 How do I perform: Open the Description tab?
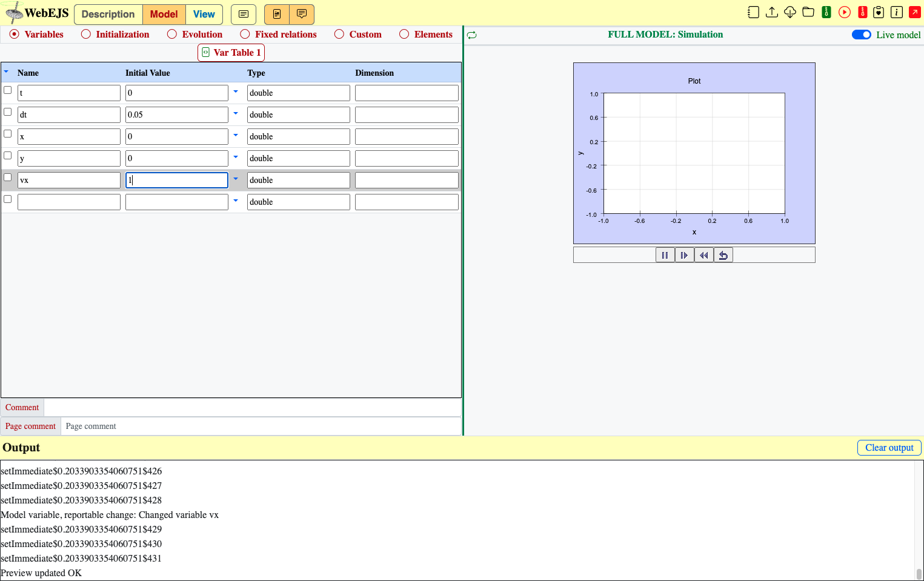click(108, 15)
